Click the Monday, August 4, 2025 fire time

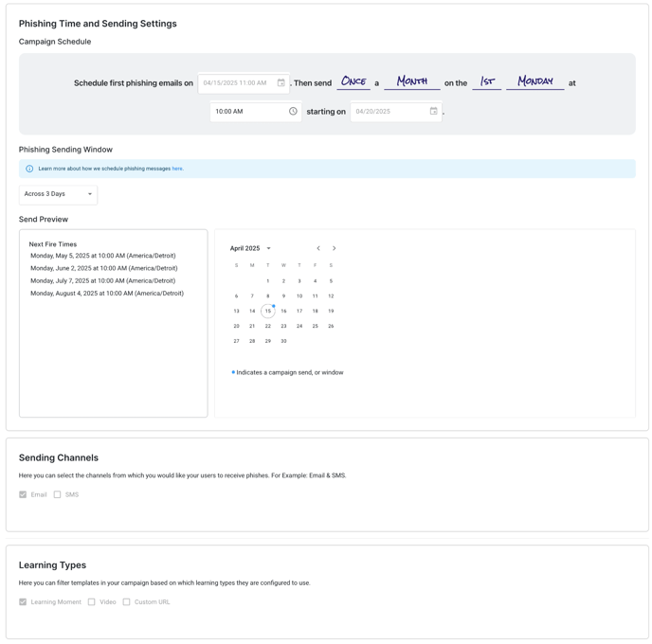[107, 293]
